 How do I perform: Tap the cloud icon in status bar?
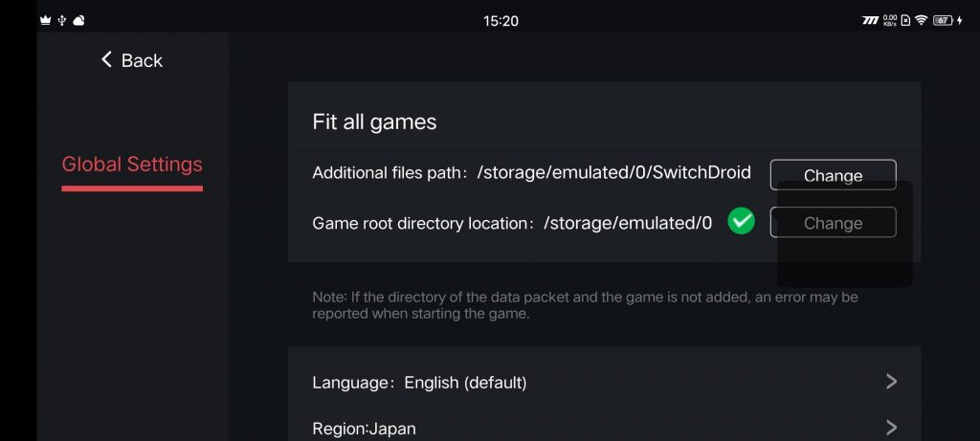(78, 21)
